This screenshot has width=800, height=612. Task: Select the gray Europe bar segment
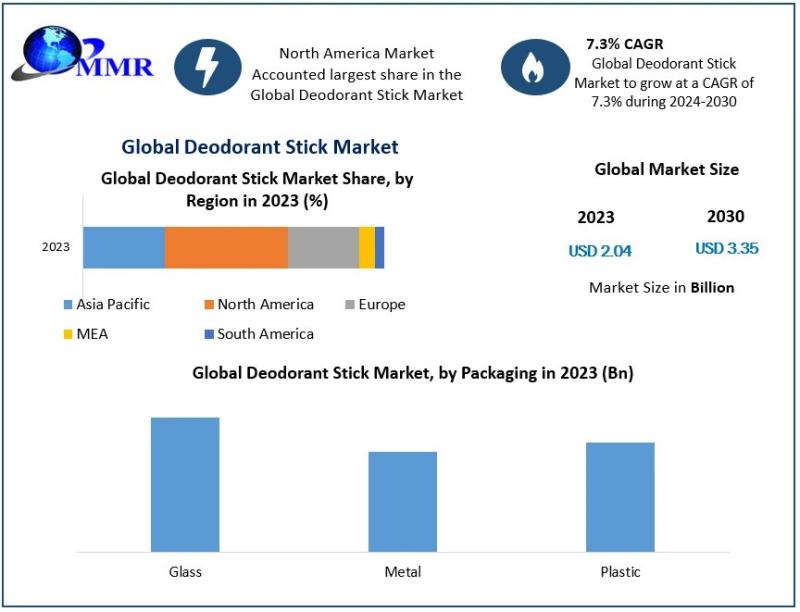[323, 247]
